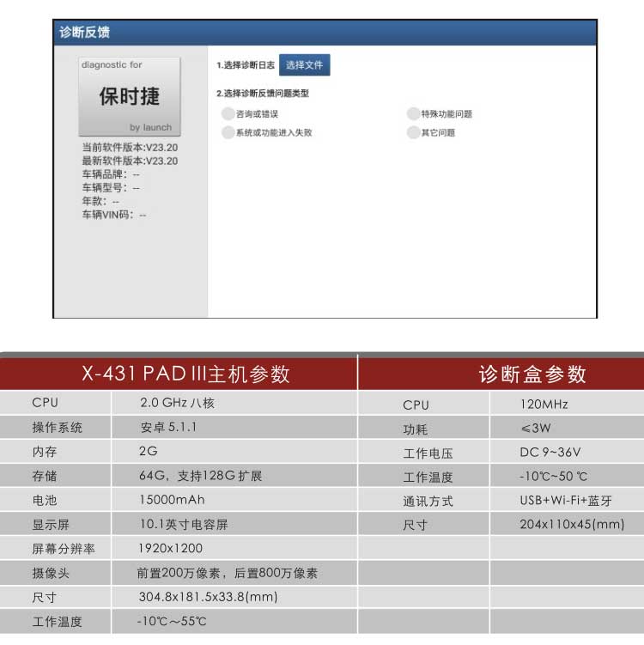Click the 车辆VIN码 info line

tap(114, 215)
